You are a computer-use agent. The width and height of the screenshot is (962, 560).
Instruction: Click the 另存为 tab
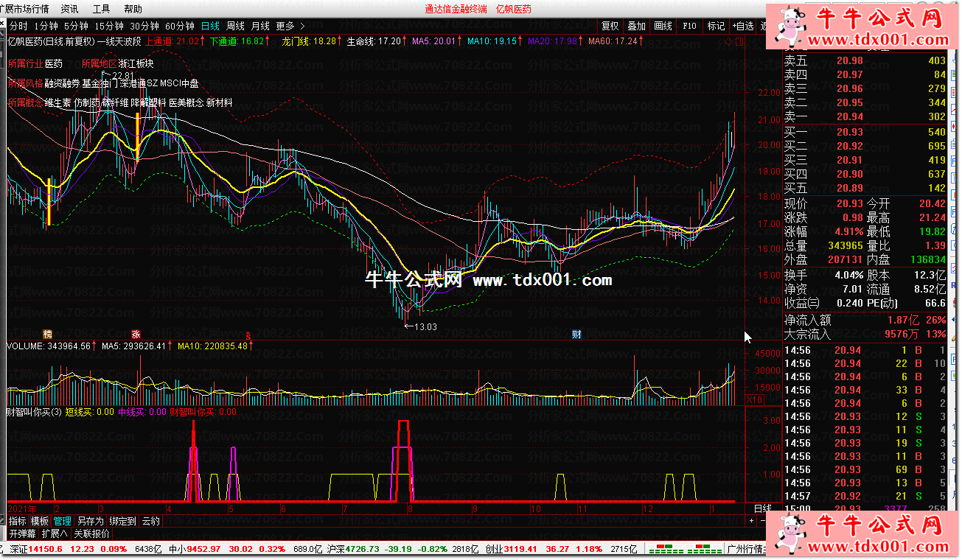pos(90,521)
